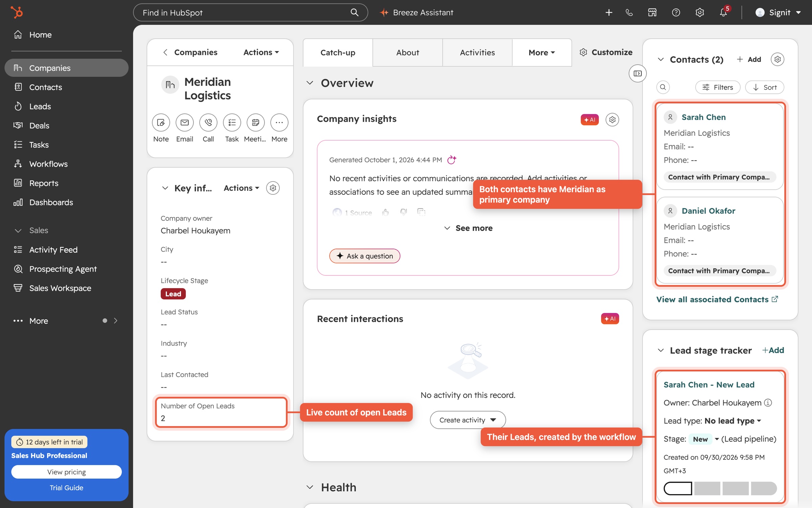Open Contacts card settings gear
The width and height of the screenshot is (812, 508).
pyautogui.click(x=777, y=59)
